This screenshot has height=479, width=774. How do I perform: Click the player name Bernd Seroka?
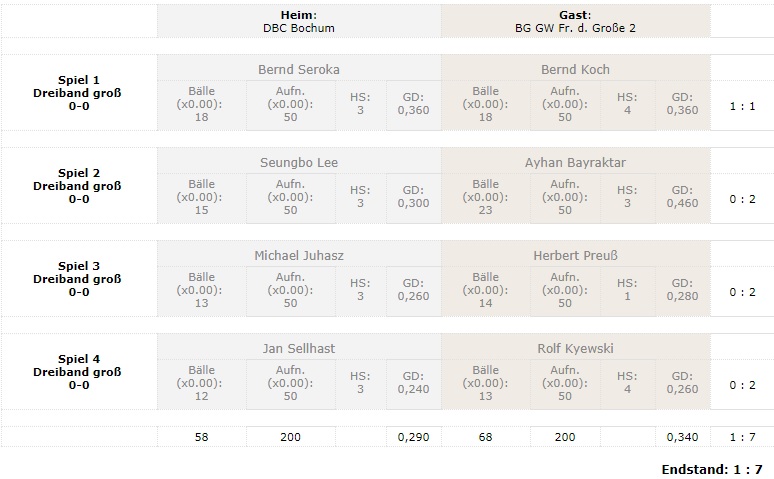coord(299,69)
